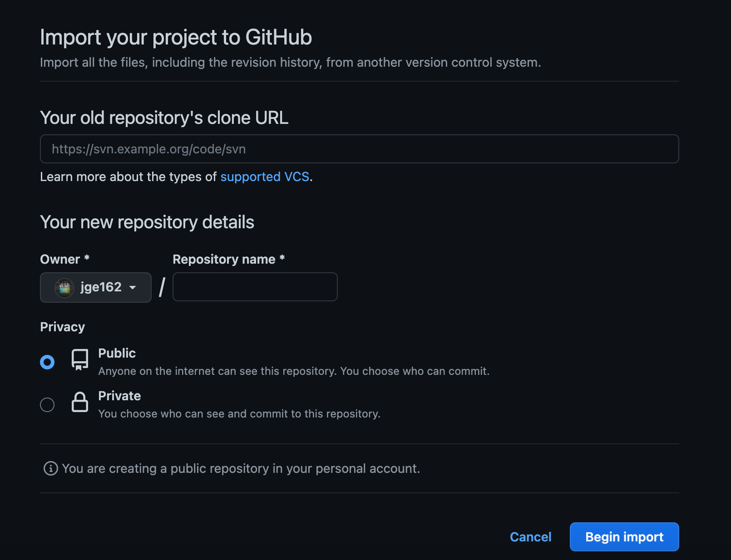
Task: Select the Private privacy radio button
Action: pos(47,404)
